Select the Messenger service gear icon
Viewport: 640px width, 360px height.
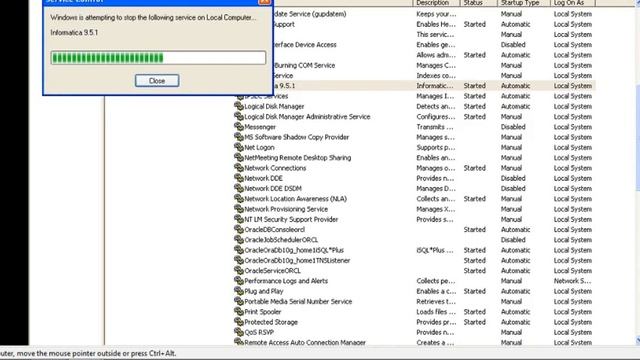(239, 127)
